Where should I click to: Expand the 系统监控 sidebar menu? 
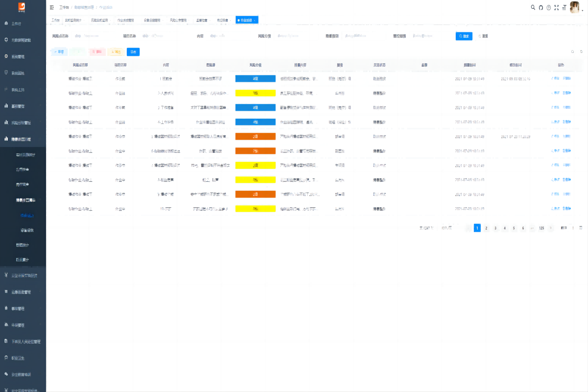[23, 73]
